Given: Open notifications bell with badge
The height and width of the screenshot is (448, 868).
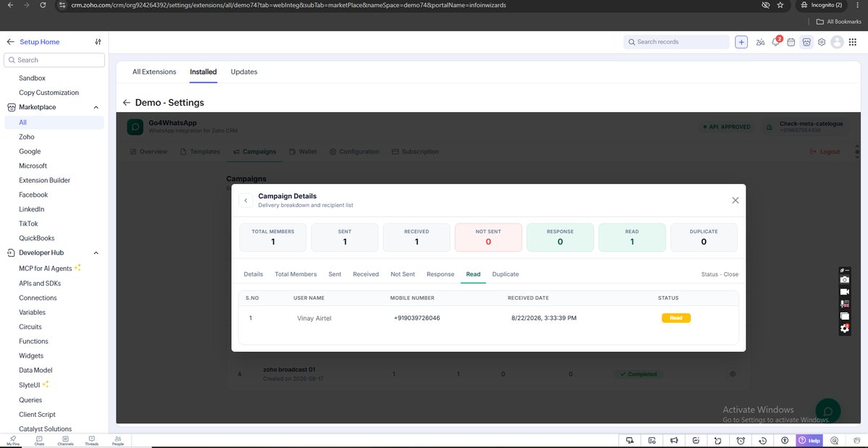Looking at the screenshot, I should [x=776, y=42].
